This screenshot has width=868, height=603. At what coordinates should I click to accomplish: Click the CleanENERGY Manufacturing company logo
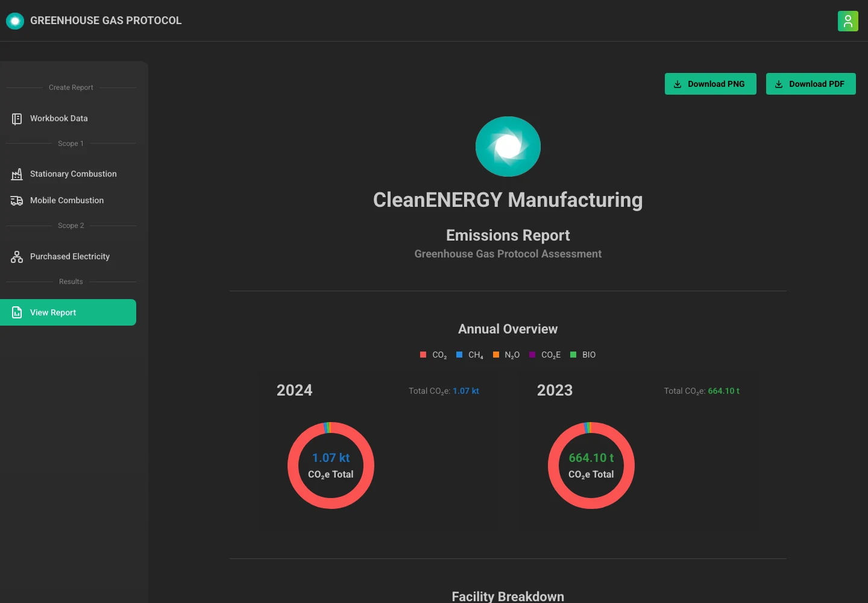click(x=508, y=147)
